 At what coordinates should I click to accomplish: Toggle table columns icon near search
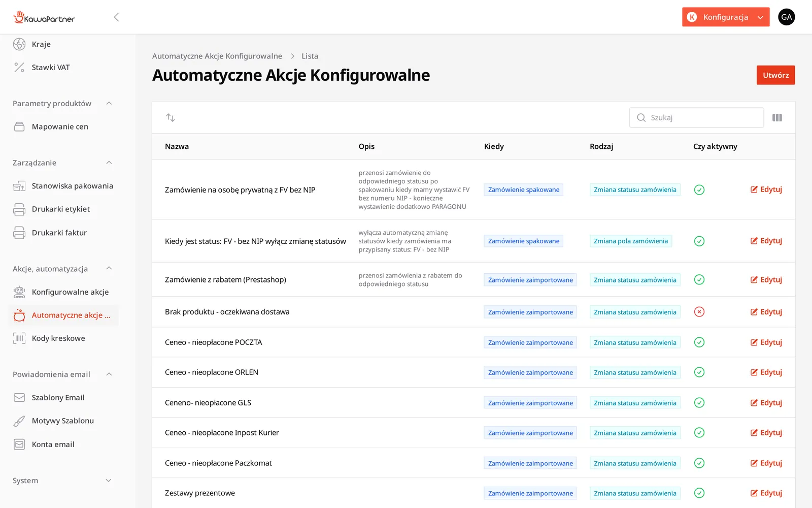click(x=777, y=117)
